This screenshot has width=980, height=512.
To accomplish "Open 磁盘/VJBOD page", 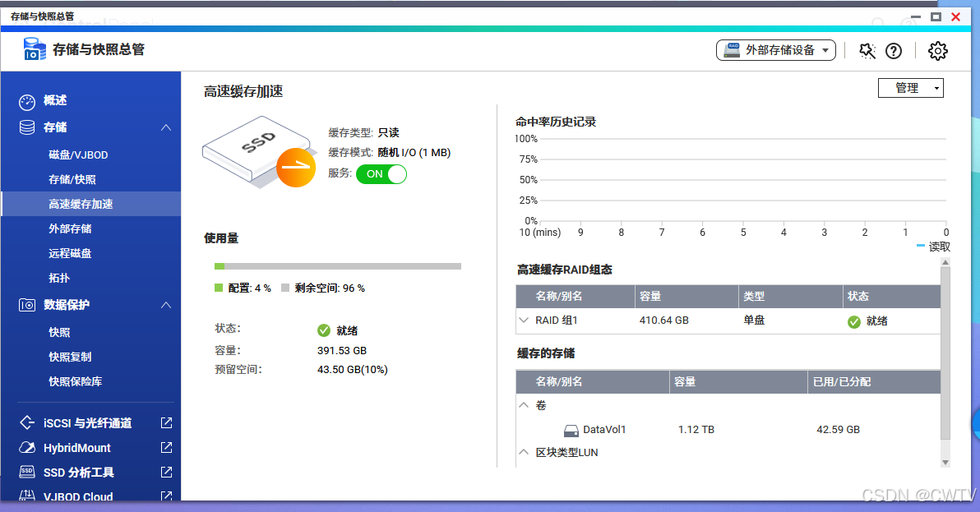I will click(x=78, y=155).
